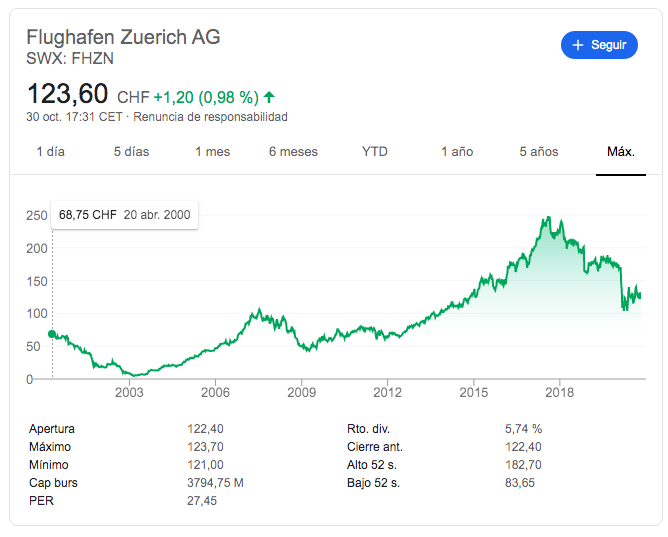The height and width of the screenshot is (537, 668).
Task: Select the YTD tab
Action: pos(375,152)
